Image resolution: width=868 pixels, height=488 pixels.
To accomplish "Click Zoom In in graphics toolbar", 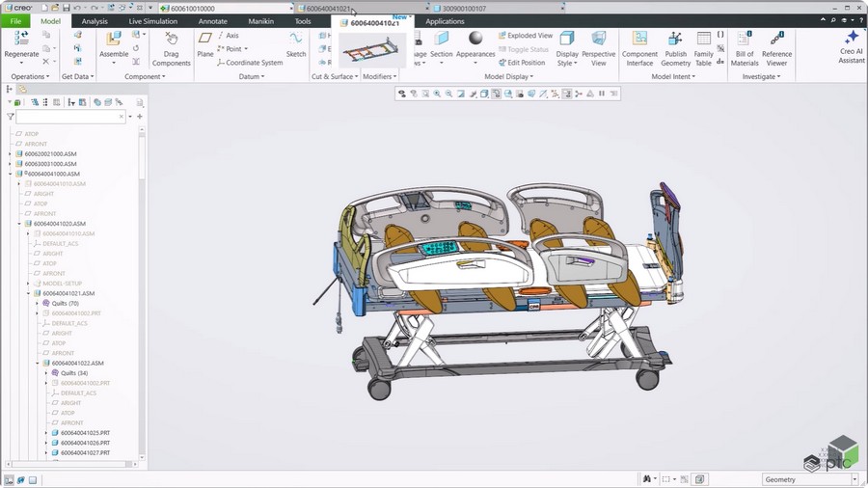I will tap(437, 94).
